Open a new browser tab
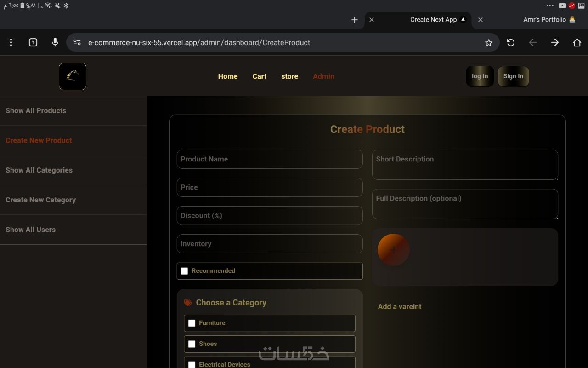The image size is (588, 368). point(355,20)
